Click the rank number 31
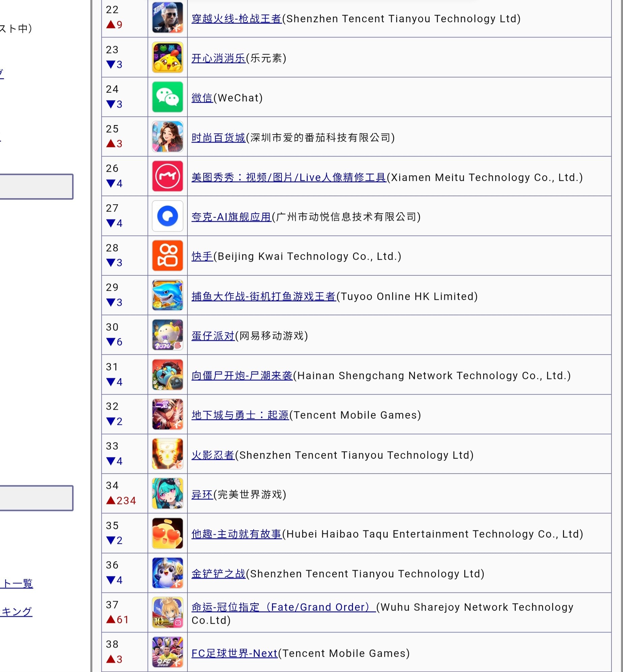Viewport: 623px width, 672px height. (x=112, y=367)
